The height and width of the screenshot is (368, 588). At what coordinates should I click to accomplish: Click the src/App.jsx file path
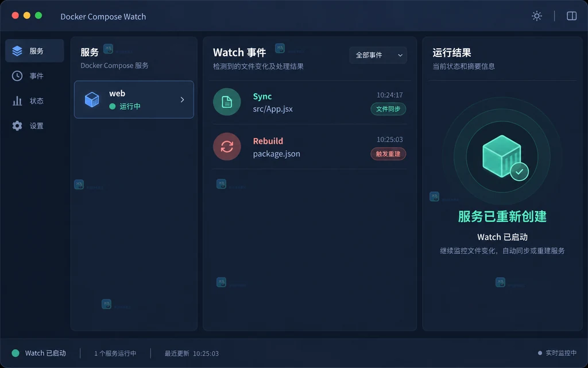click(x=273, y=109)
